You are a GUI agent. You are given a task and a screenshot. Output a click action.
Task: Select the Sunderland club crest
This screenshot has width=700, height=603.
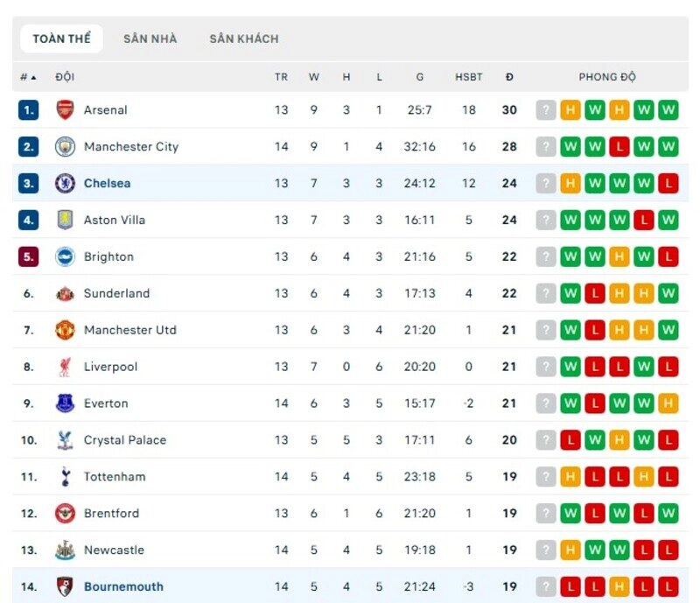tap(63, 293)
